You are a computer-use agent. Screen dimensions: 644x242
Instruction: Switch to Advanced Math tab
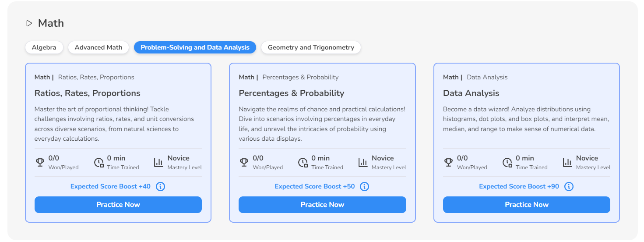coord(99,47)
